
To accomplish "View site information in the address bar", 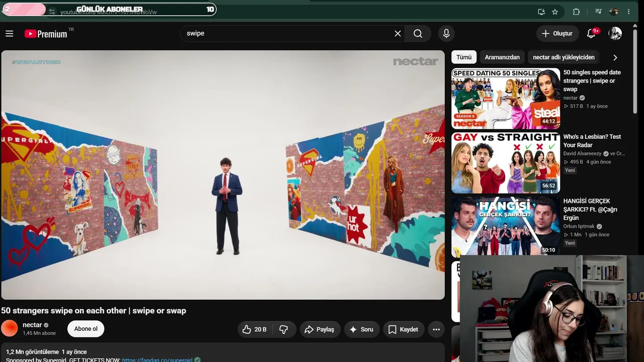I will click(52, 11).
